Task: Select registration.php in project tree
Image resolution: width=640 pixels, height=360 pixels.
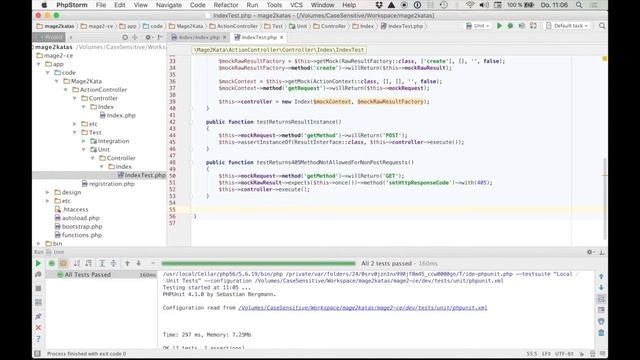Action: point(108,184)
